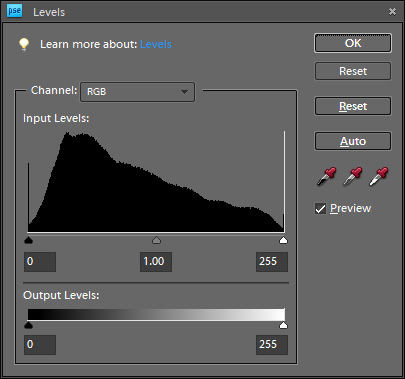Confirm with the OK button

point(353,43)
